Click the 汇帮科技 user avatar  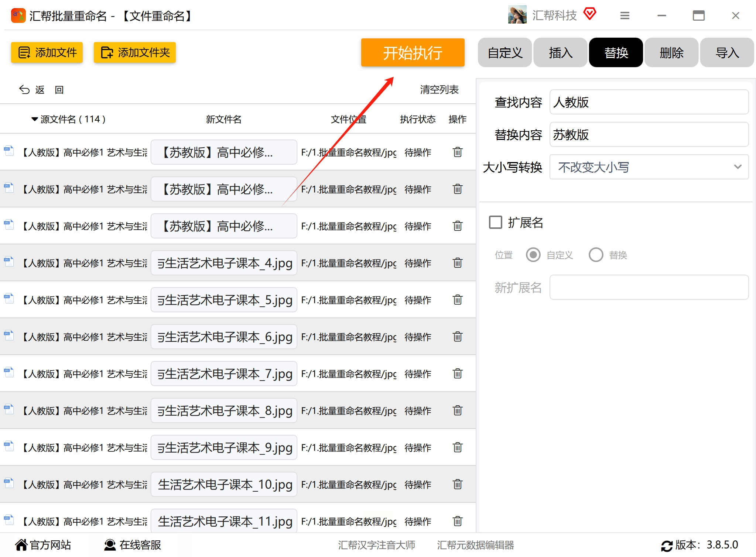click(517, 15)
